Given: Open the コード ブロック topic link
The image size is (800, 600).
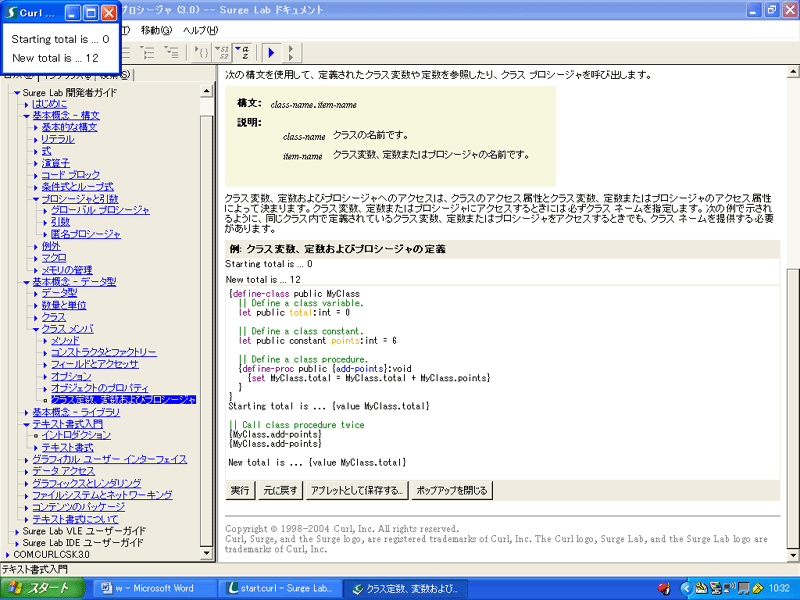Looking at the screenshot, I should [x=70, y=175].
